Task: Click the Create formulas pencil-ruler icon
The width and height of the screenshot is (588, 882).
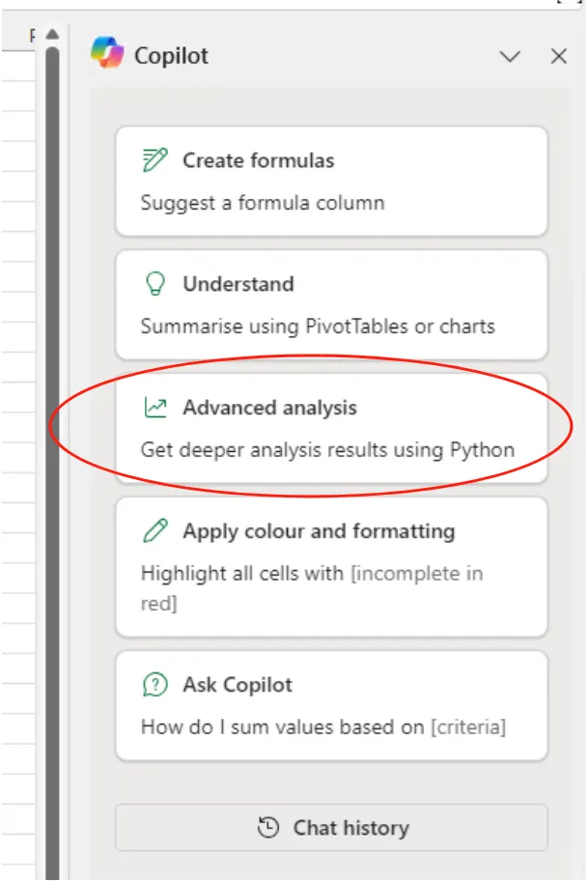Action: [154, 160]
